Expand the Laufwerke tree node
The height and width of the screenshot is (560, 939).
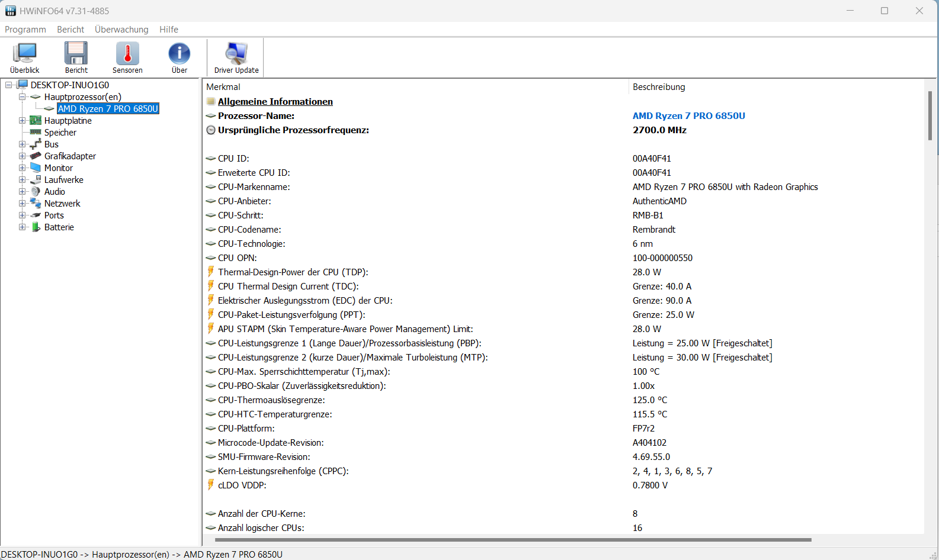[22, 180]
